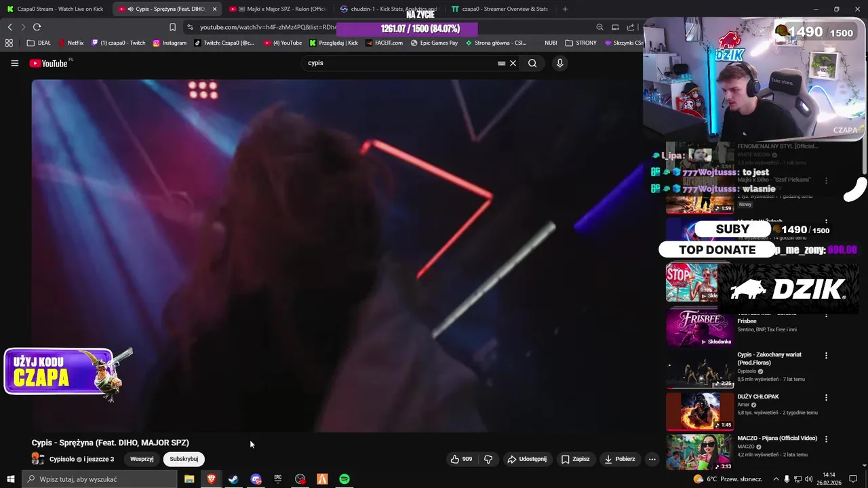Click the Subskrybuj button
868x488 pixels.
pyautogui.click(x=184, y=459)
